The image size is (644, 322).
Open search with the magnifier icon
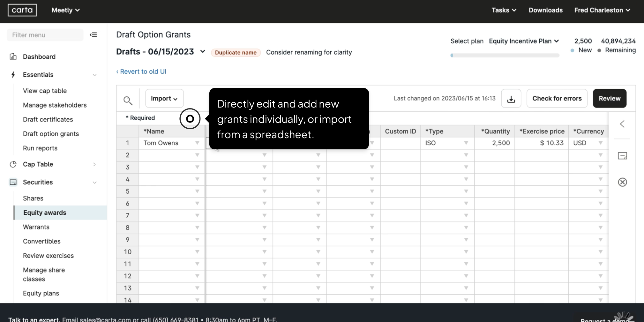[x=128, y=101]
